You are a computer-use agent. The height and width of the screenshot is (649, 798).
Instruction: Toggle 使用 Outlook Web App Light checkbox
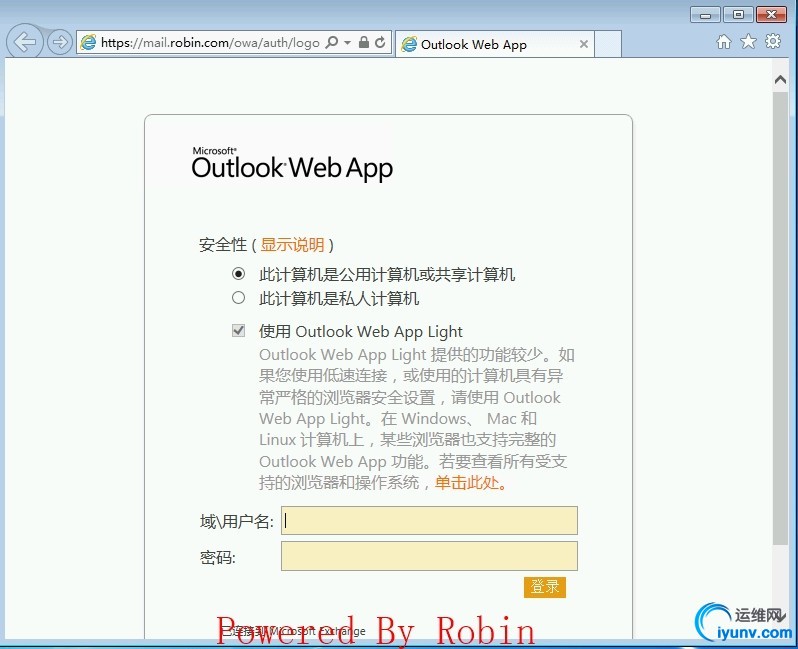point(238,331)
